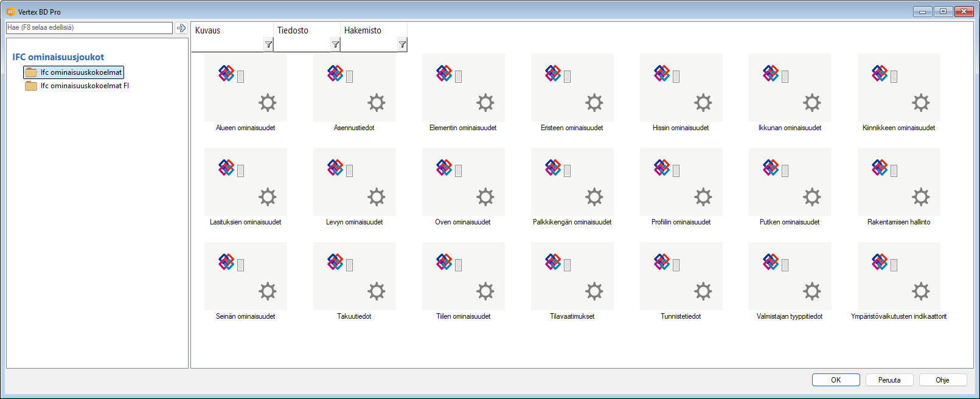Focus the Hae search field
Image resolution: width=980 pixels, height=399 pixels.
89,28
